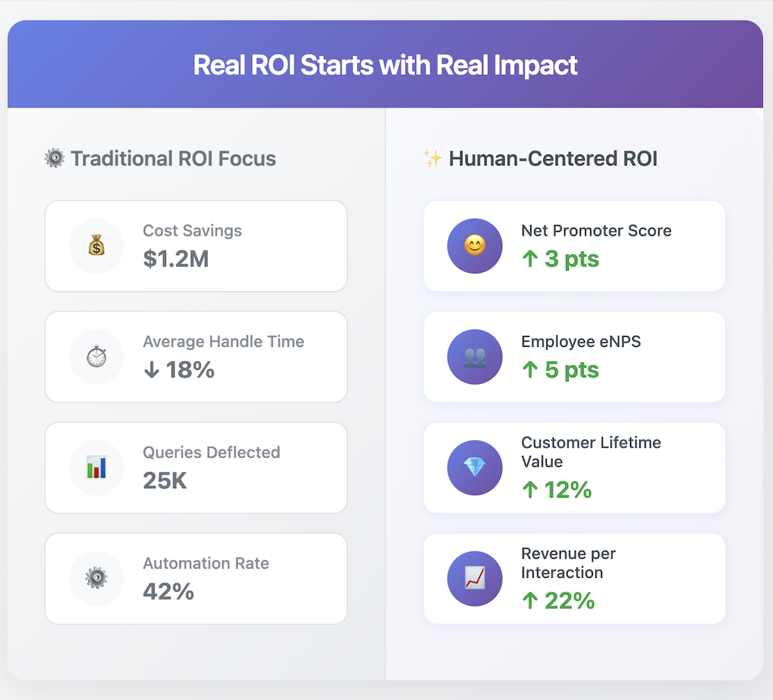This screenshot has height=700, width=773.
Task: Click the 18% handle time decrease value
Action: [179, 370]
